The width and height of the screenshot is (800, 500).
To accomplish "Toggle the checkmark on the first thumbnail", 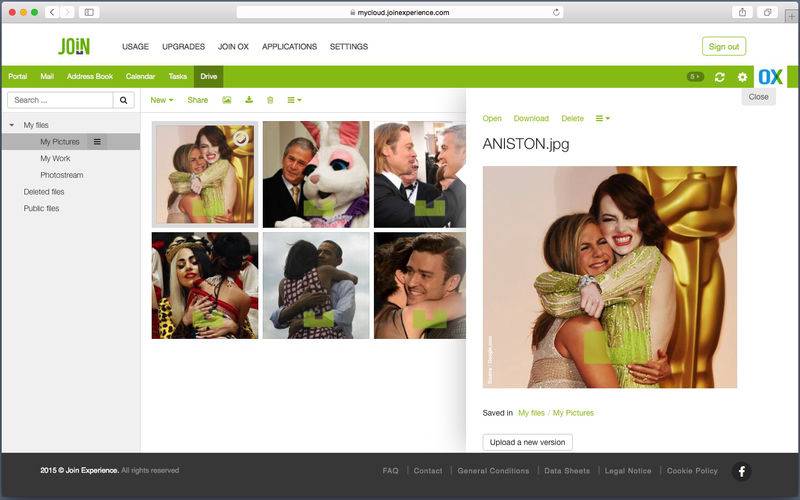I will [x=240, y=138].
